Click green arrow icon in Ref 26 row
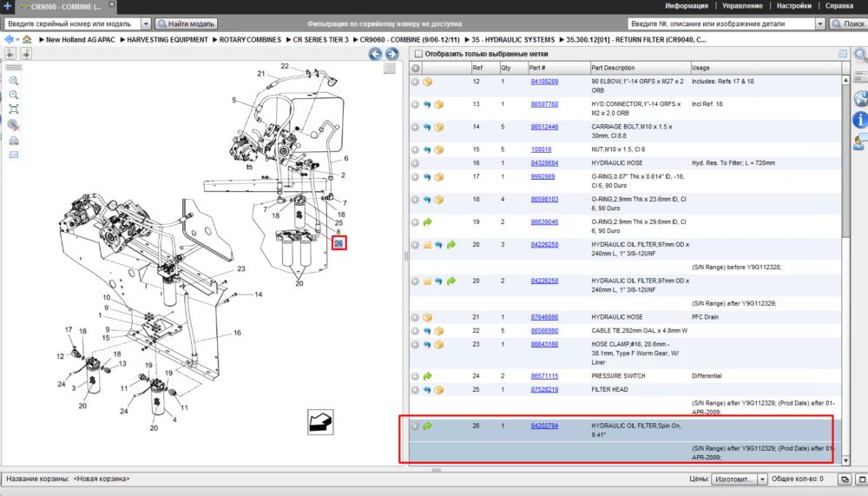 pos(427,427)
